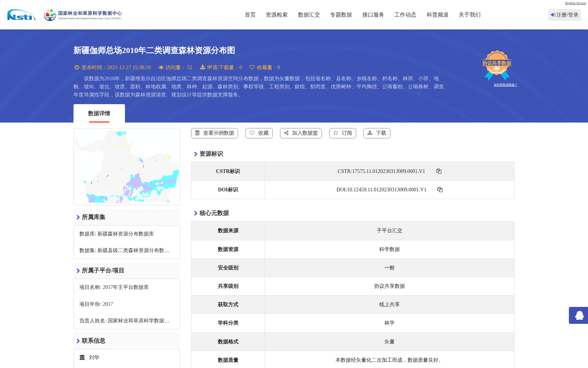Click the 收藏 button
Screen dimensions: 588x368
[x=259, y=133]
